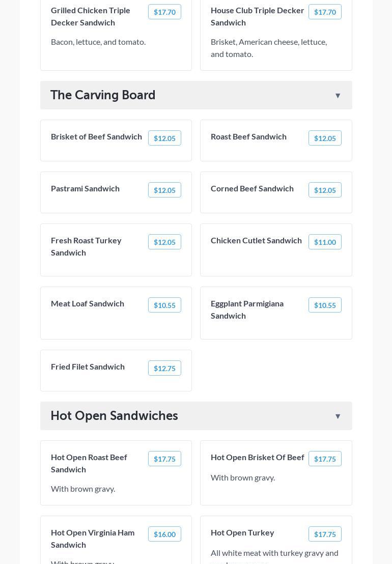The image size is (392, 564).
Task: Collapse Hot Open Sandwiches section arrow
Action: point(338,416)
